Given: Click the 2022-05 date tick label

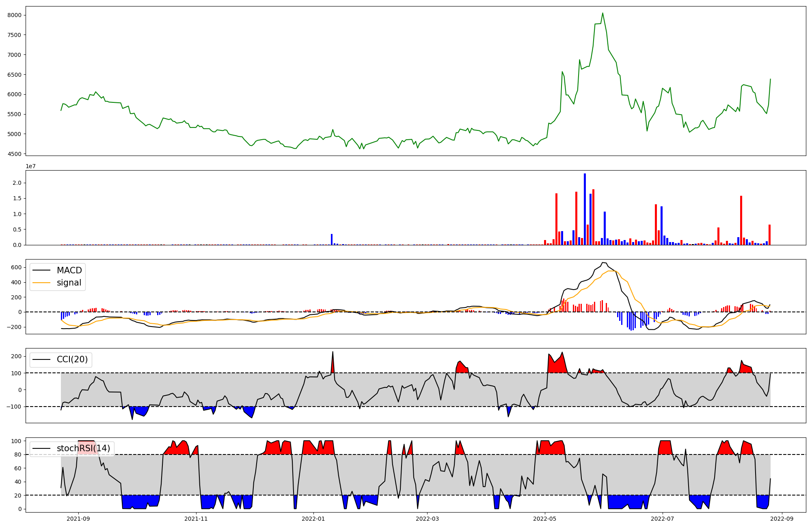Looking at the screenshot, I should (x=544, y=518).
